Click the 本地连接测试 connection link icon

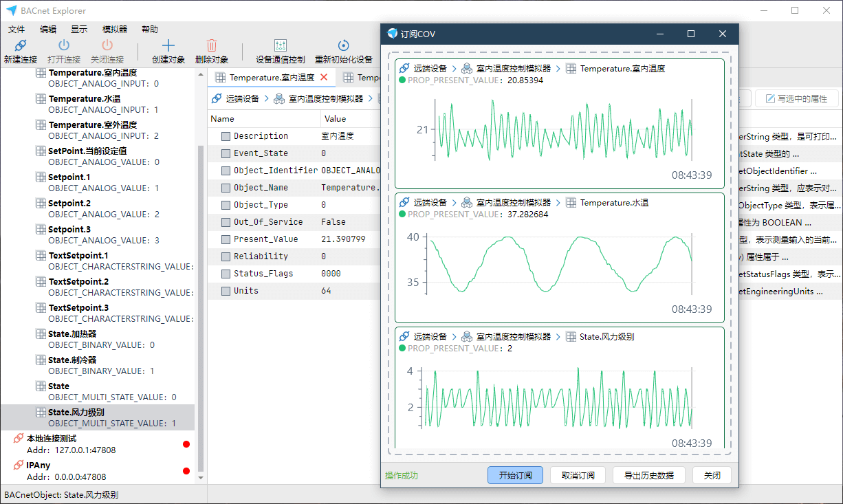pyautogui.click(x=19, y=438)
